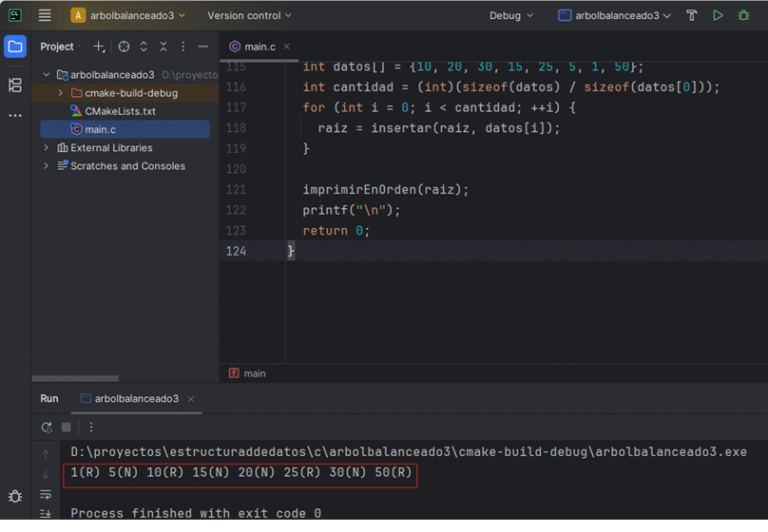The width and height of the screenshot is (768, 532).
Task: Run arbolbalanceado3 with the green play icon
Action: (x=718, y=15)
